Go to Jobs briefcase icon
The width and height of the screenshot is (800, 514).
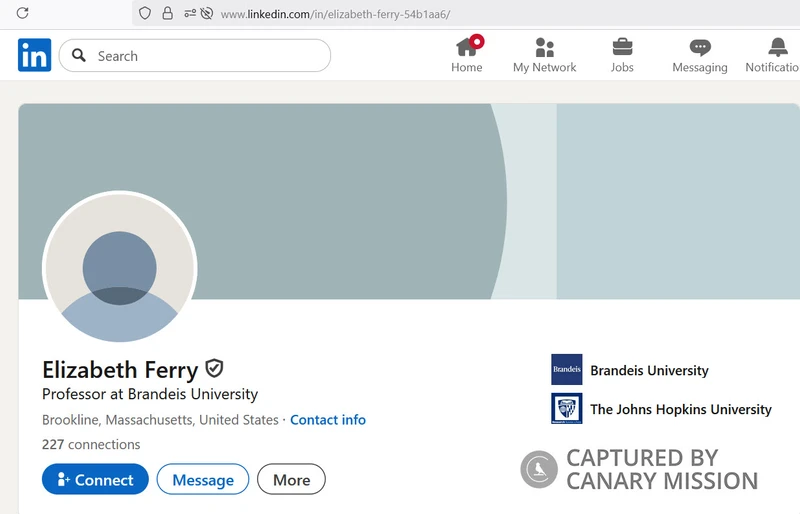(622, 47)
